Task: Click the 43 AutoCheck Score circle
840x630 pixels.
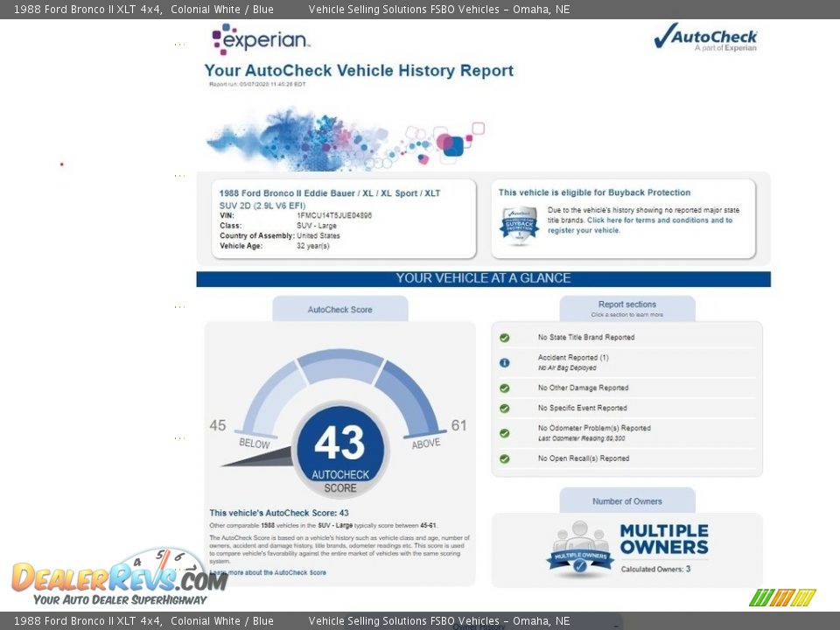Action: pyautogui.click(x=340, y=450)
